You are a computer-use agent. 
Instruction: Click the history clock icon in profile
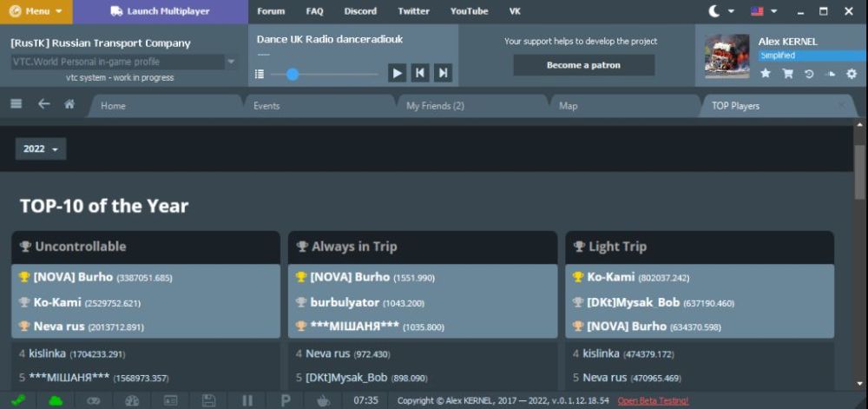click(809, 74)
